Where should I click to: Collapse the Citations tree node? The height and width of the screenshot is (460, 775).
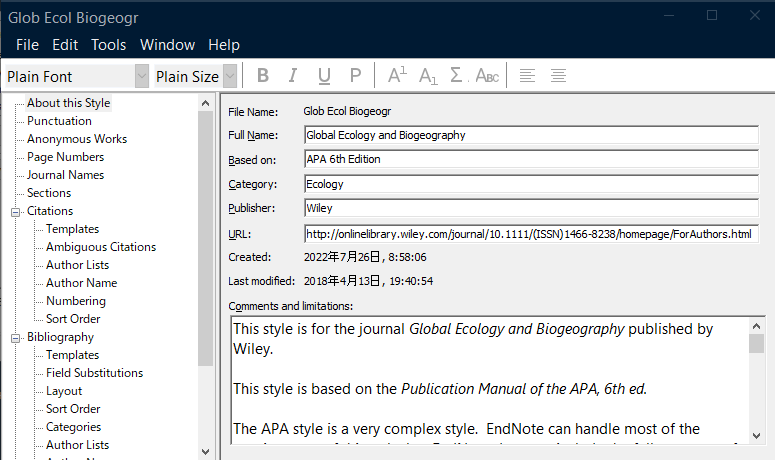16,212
